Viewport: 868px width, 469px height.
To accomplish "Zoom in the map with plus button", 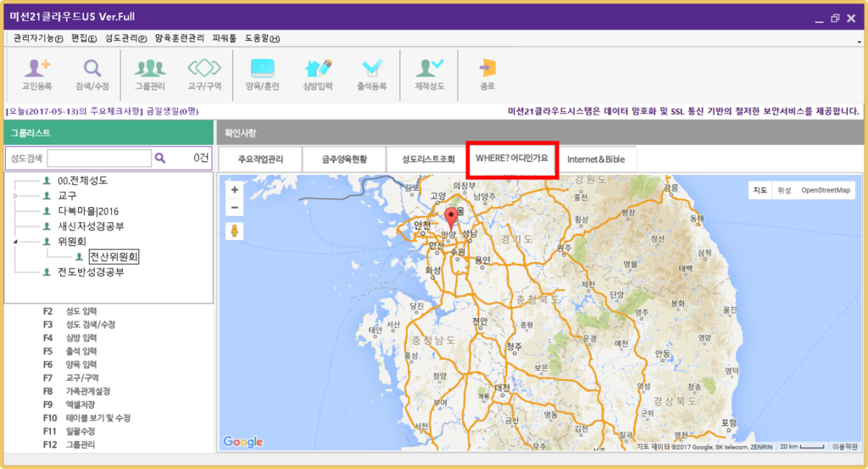I will [x=235, y=190].
